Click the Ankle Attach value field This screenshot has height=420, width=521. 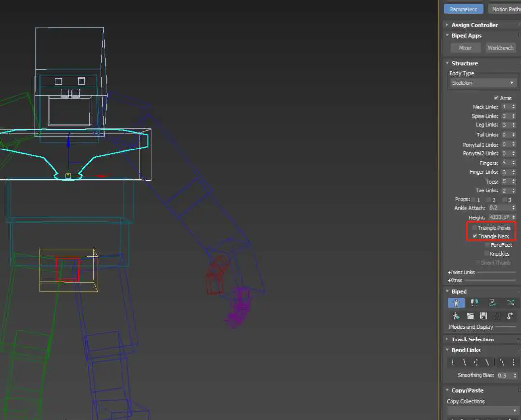(499, 208)
